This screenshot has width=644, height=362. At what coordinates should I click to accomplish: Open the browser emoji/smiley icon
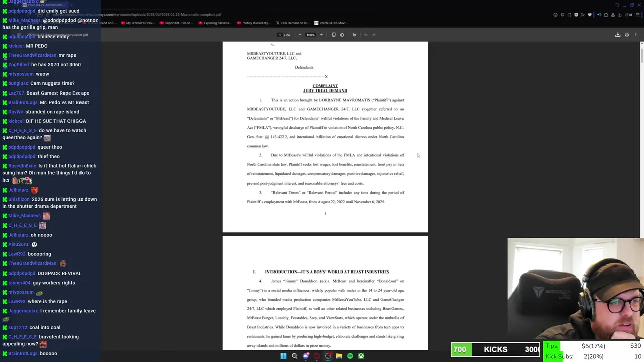(555, 15)
